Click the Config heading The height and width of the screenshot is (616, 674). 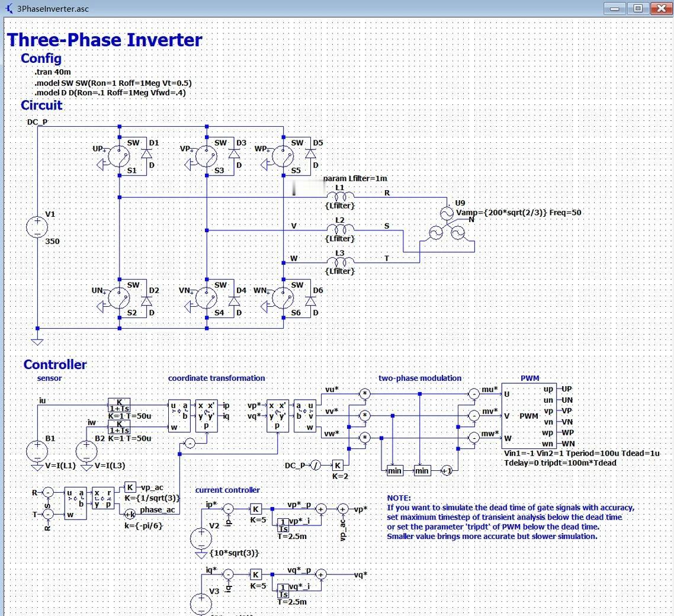click(x=41, y=59)
